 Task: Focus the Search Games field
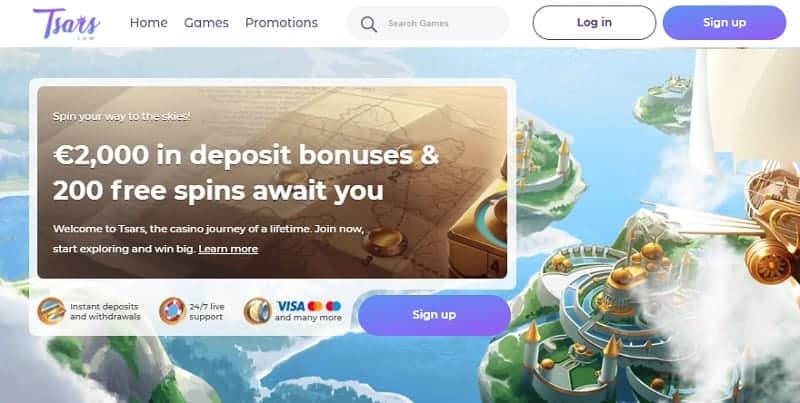[428, 23]
